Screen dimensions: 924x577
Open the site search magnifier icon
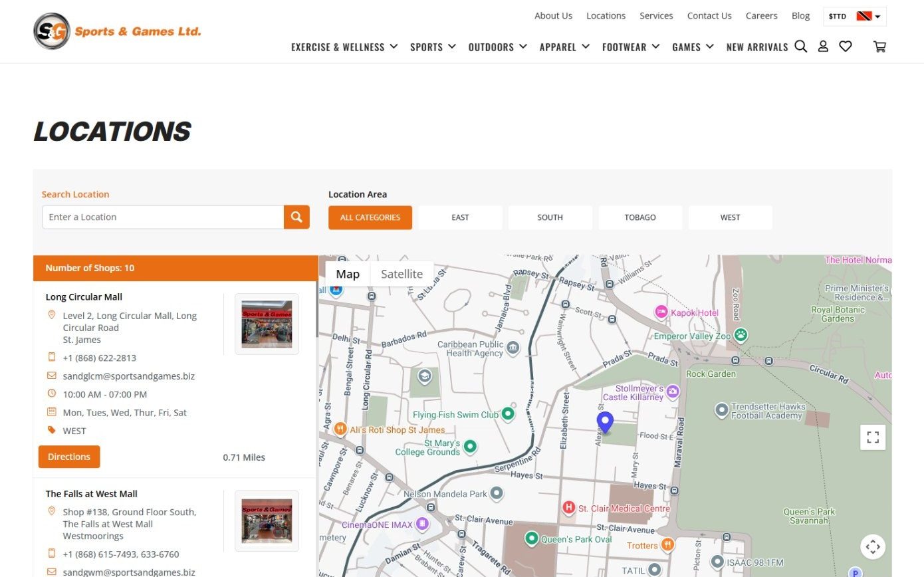(x=801, y=47)
